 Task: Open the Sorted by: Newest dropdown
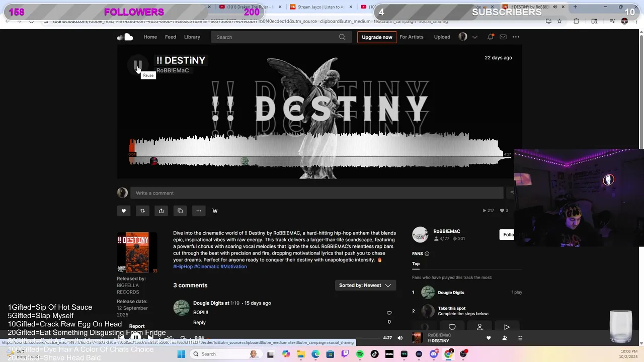click(365, 285)
